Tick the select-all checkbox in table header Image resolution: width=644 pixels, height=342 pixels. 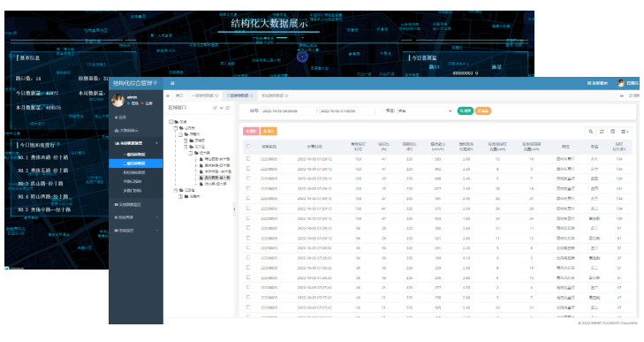click(248, 146)
